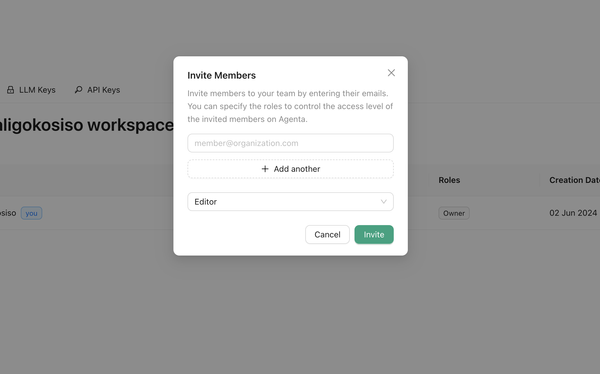
Task: Click the green Invite button
Action: tap(374, 235)
